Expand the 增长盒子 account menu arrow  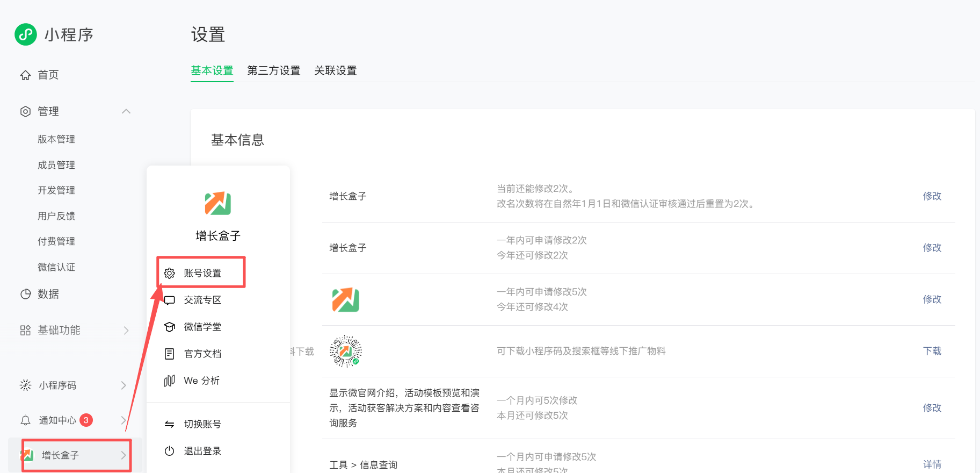coord(124,455)
